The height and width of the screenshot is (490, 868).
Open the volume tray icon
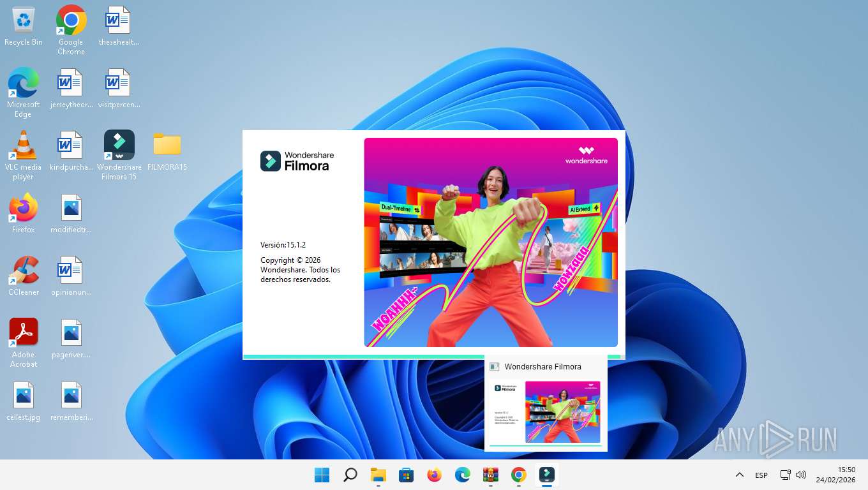click(x=802, y=475)
